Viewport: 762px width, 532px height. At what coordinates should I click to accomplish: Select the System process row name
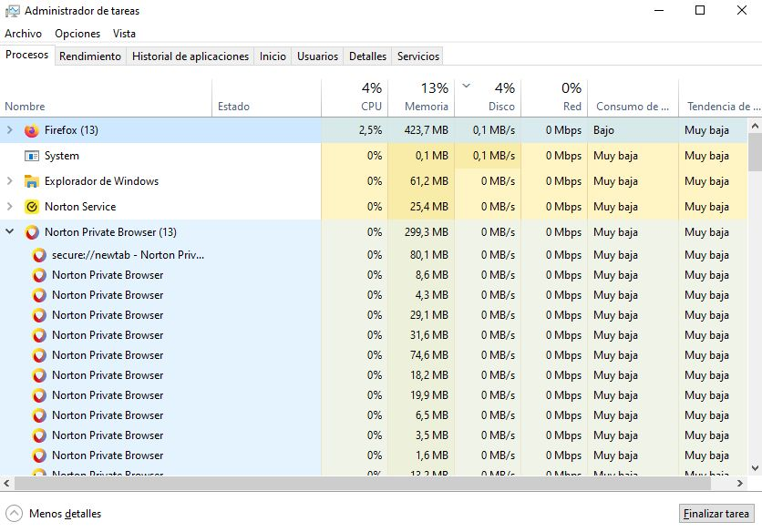62,156
